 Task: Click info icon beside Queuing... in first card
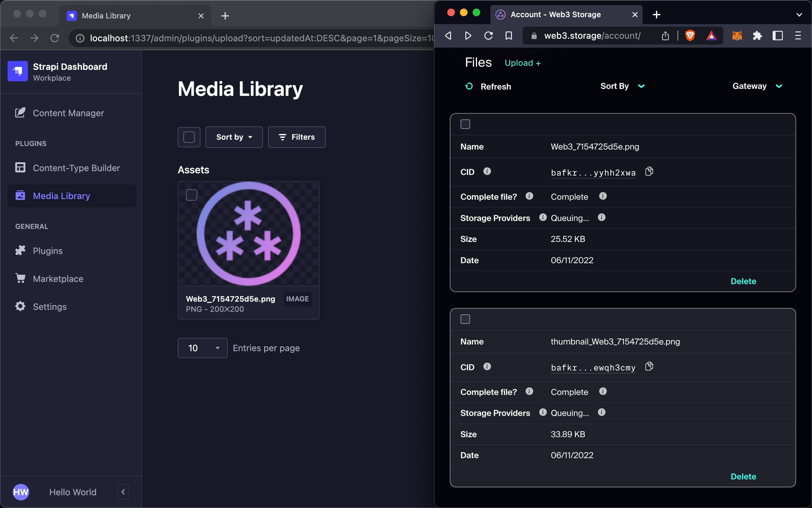601,217
